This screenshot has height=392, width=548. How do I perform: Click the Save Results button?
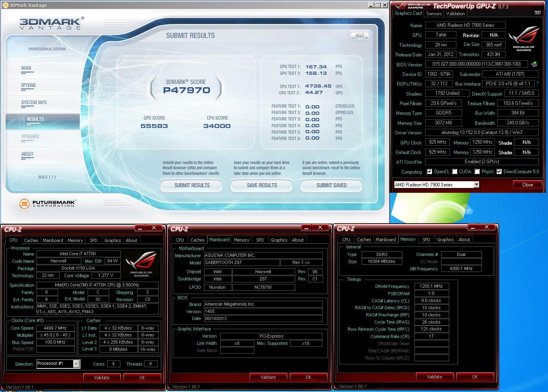coord(262,185)
